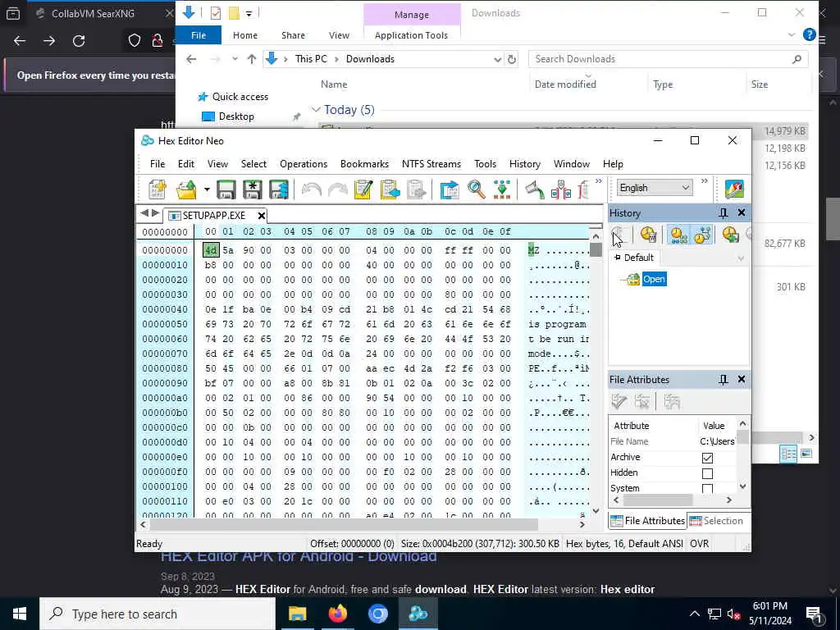This screenshot has width=840, height=630.
Task: Open the History branch tab list dropdown arrow
Action: [741, 258]
